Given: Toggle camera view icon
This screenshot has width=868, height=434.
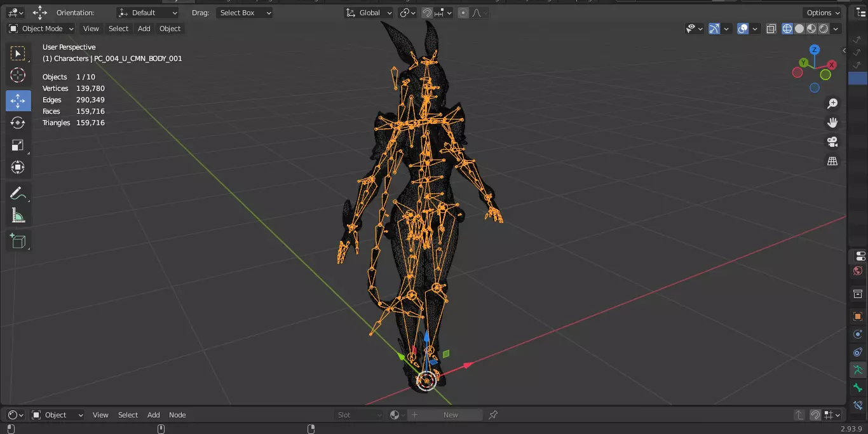Looking at the screenshot, I should (x=832, y=142).
